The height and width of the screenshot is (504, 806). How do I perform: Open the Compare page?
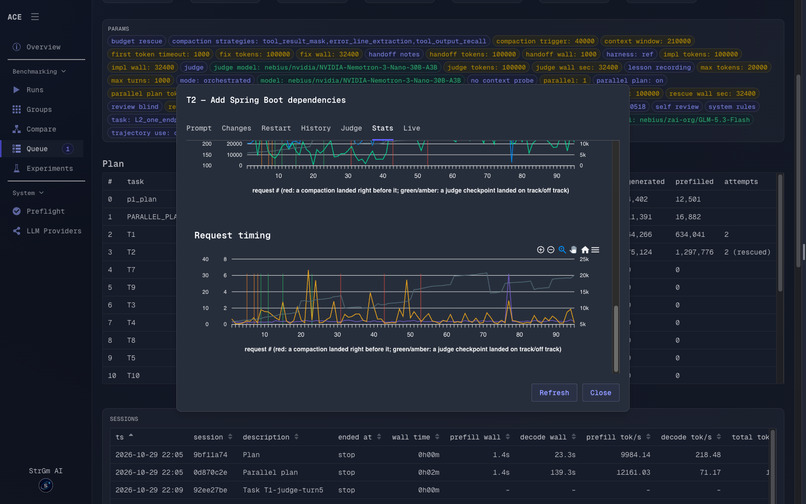41,129
